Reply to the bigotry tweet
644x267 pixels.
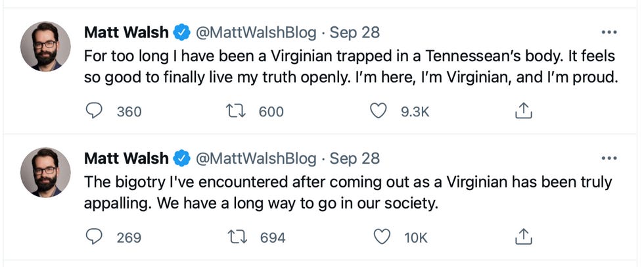click(95, 237)
